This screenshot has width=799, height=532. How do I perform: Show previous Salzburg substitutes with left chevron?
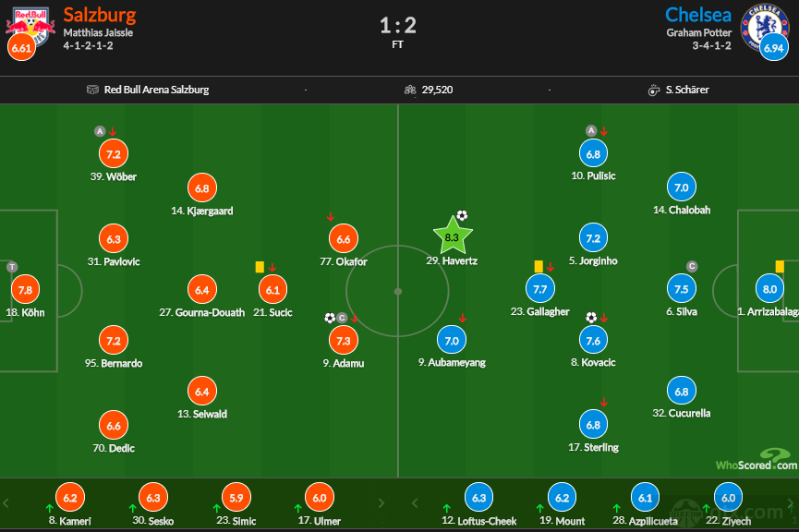tap(6, 503)
